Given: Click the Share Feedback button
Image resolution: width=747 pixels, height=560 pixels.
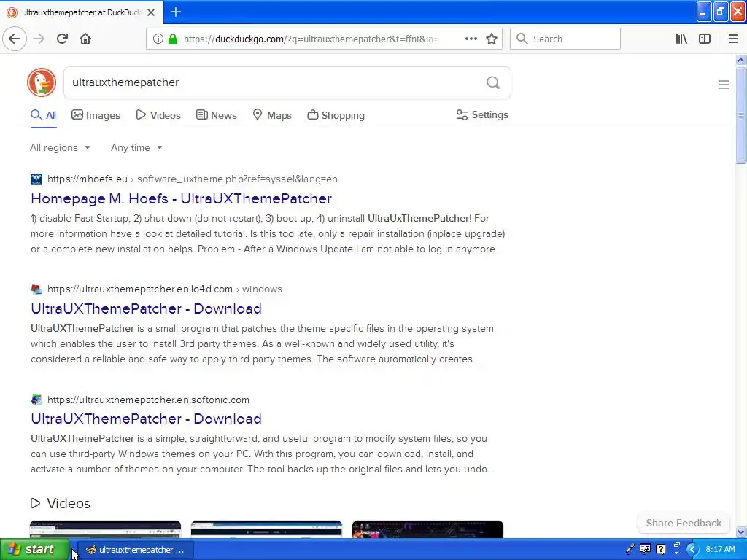Looking at the screenshot, I should pyautogui.click(x=684, y=523).
